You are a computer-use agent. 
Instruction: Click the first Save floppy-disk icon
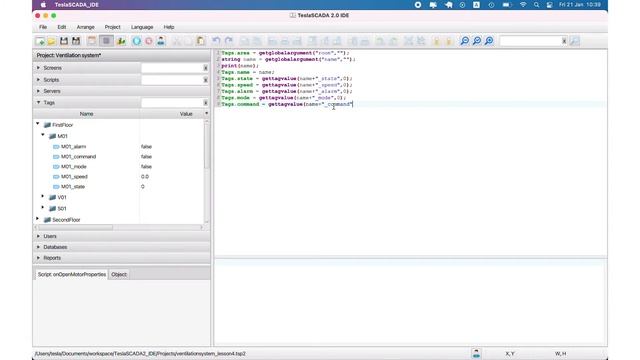(64, 41)
